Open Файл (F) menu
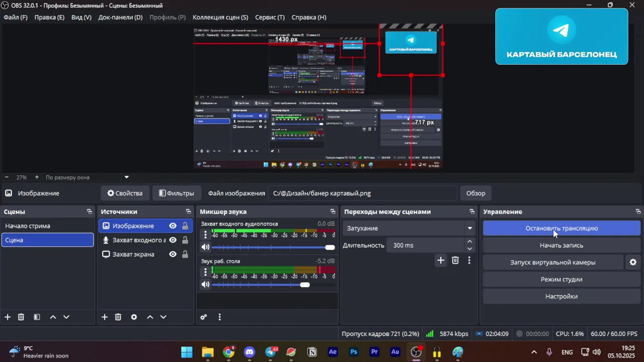644x362 pixels. 16,17
